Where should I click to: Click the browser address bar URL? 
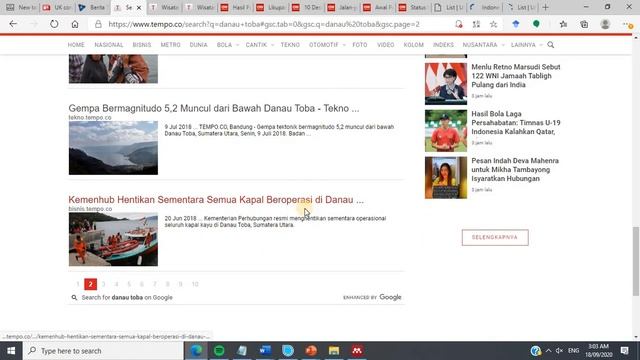click(x=264, y=24)
